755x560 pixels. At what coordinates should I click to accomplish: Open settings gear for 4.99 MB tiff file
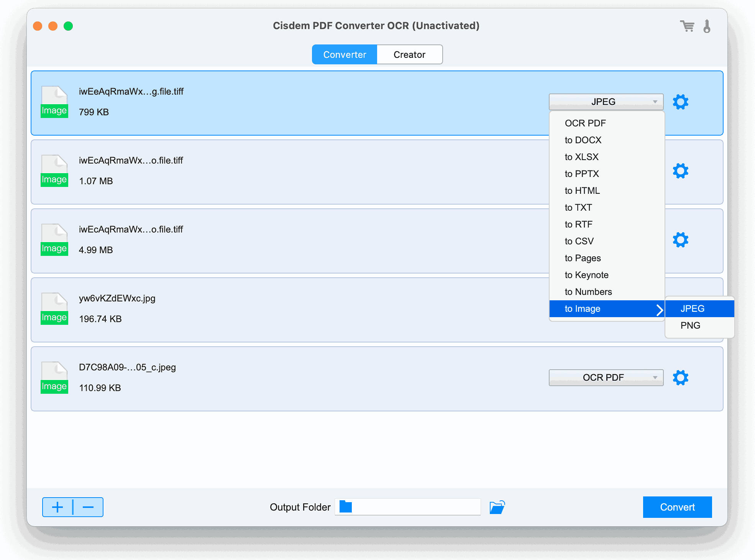(x=681, y=240)
